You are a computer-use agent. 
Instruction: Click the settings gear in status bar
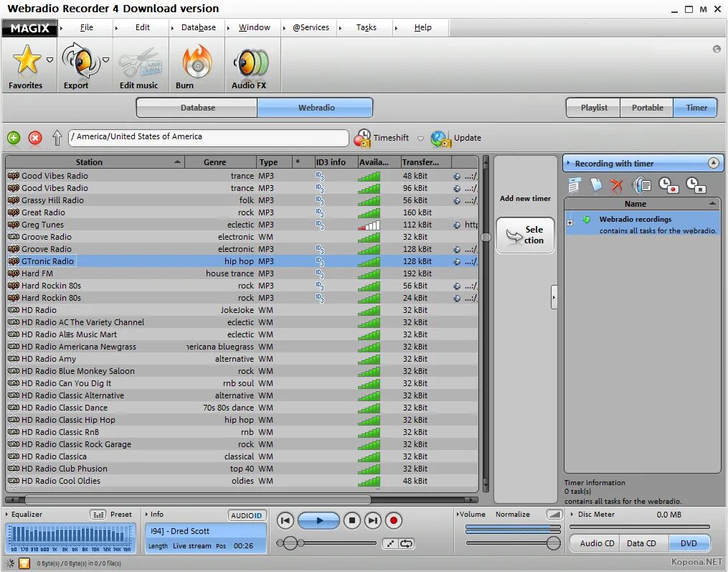[10, 563]
